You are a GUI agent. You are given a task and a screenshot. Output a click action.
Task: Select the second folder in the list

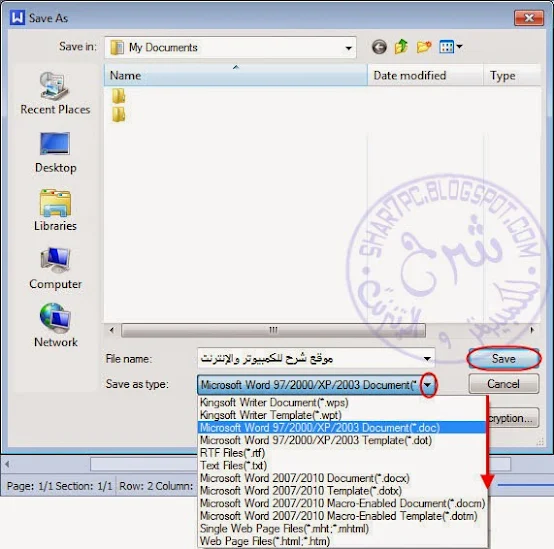pos(118,114)
